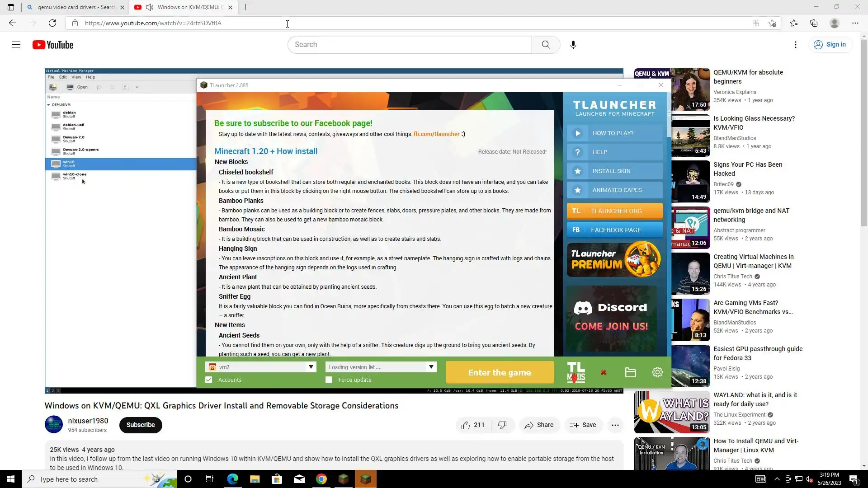The width and height of the screenshot is (868, 488).
Task: Dislike the video with thumbs down
Action: coord(502,425)
